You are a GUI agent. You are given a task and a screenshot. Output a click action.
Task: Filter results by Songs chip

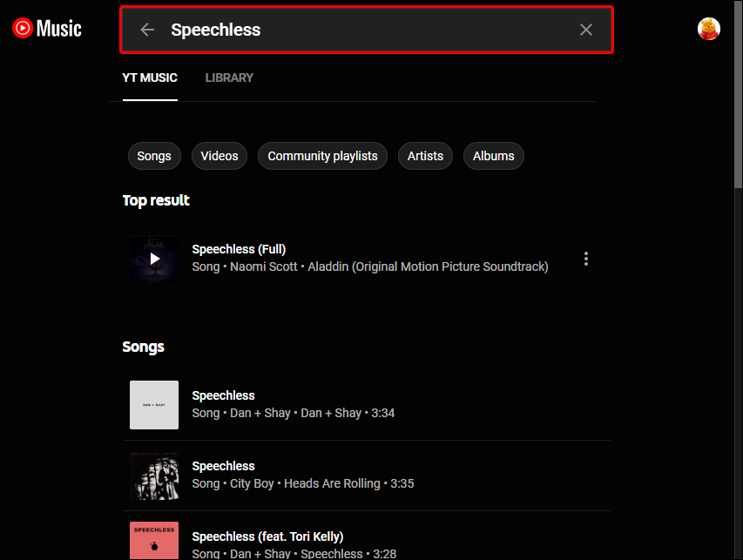(154, 156)
